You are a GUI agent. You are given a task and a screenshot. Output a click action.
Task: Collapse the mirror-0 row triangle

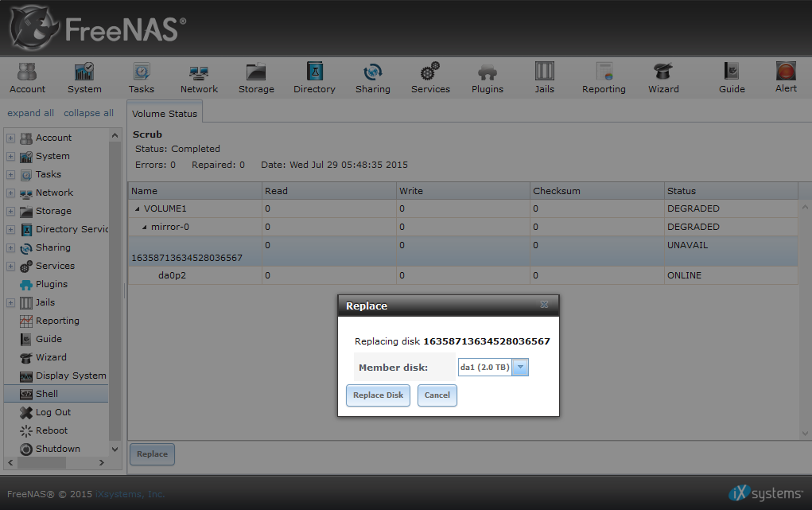(145, 227)
